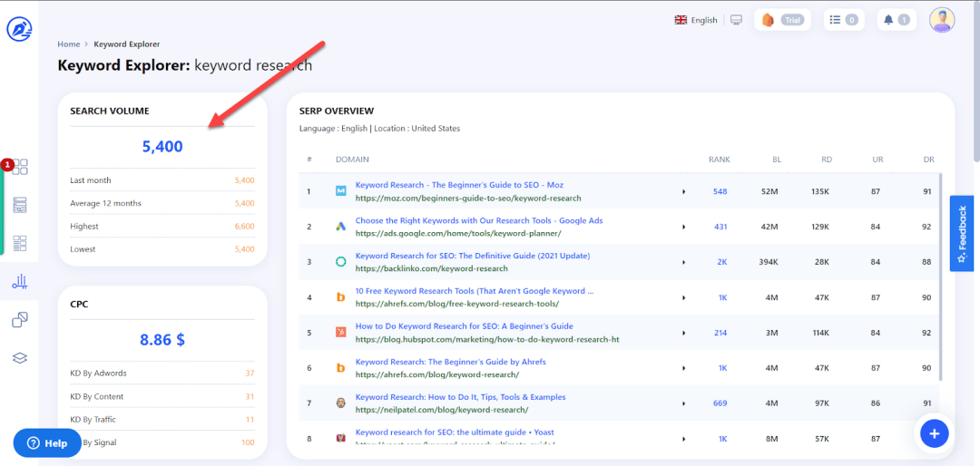Click the DOMAIN column header

[352, 160]
